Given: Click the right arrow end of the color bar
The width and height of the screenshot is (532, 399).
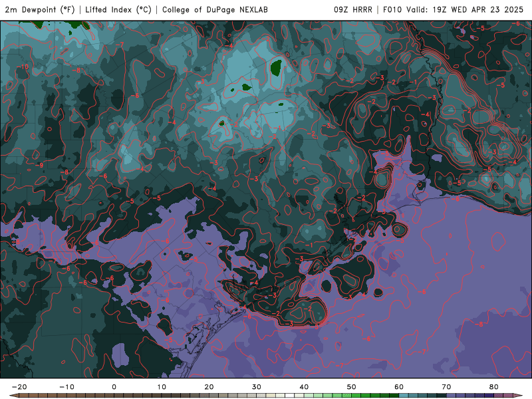Looking at the screenshot, I should (x=518, y=396).
